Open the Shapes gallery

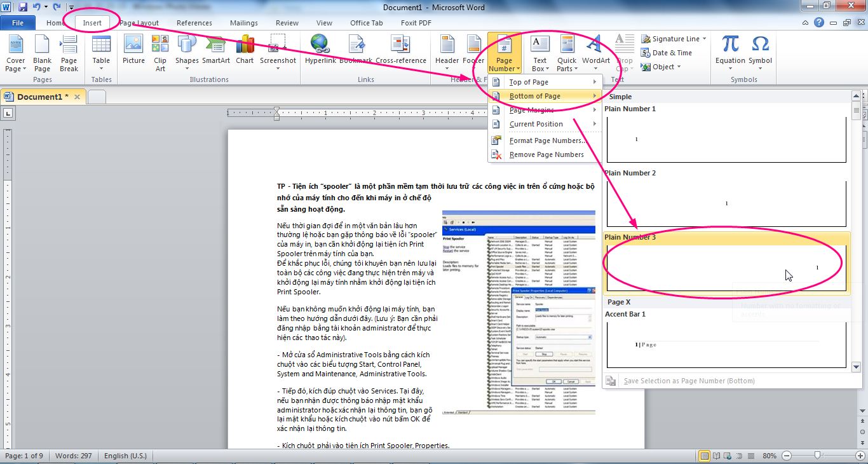point(187,54)
